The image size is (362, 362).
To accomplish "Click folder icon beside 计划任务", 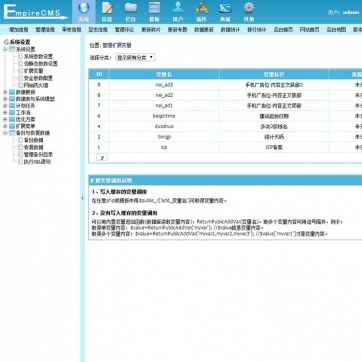I will point(12,106).
